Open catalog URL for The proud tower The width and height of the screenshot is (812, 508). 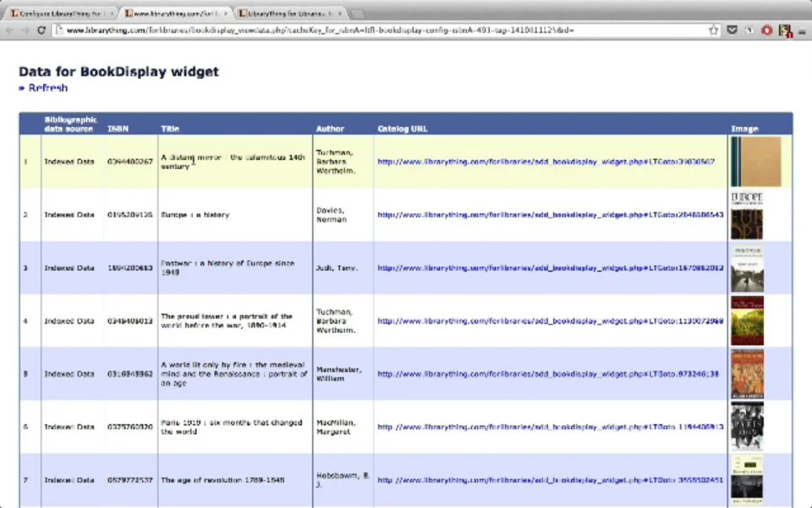tap(550, 321)
